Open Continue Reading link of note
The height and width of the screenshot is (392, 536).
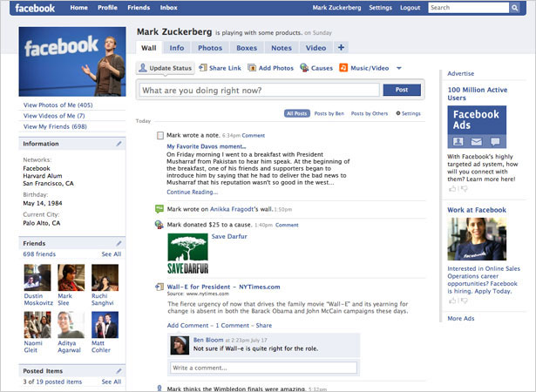[x=192, y=192]
